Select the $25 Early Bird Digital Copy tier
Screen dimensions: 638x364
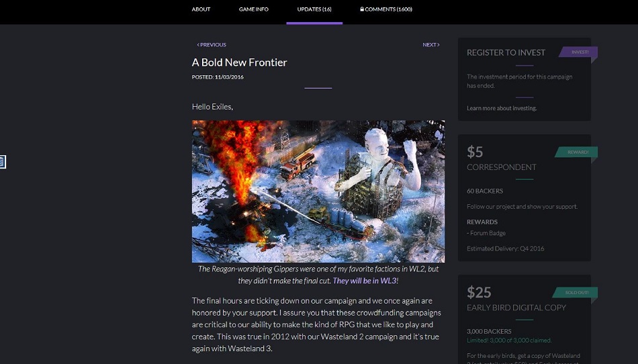[x=525, y=319]
